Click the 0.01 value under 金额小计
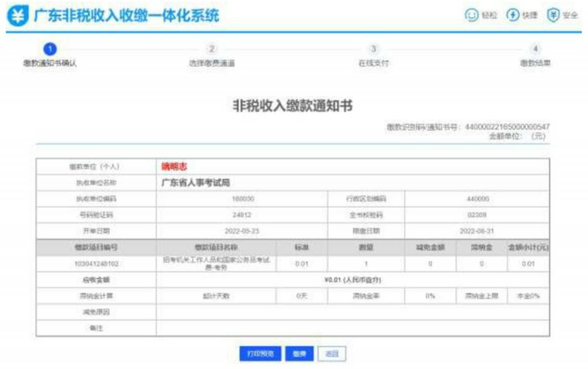Image resolution: width=588 pixels, height=369 pixels. [x=528, y=263]
